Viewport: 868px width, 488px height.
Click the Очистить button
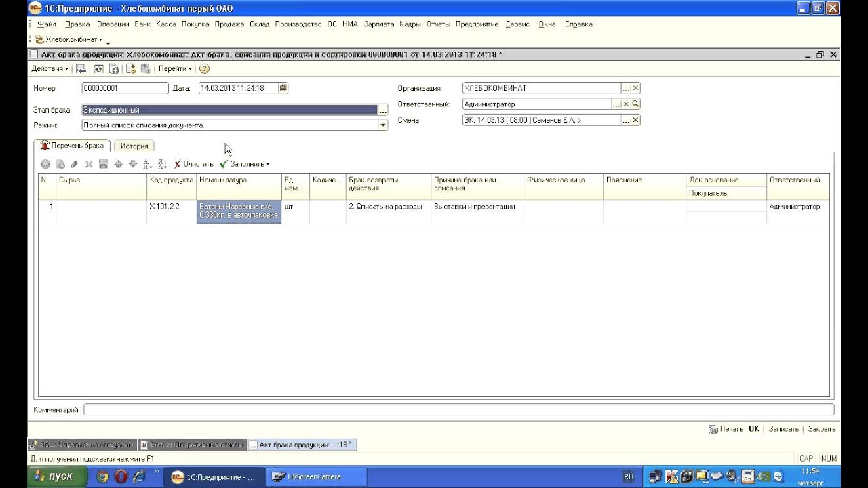(x=193, y=164)
